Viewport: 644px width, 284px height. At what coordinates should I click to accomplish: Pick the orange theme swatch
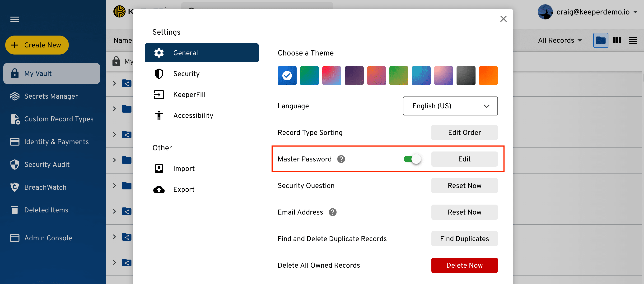point(488,76)
